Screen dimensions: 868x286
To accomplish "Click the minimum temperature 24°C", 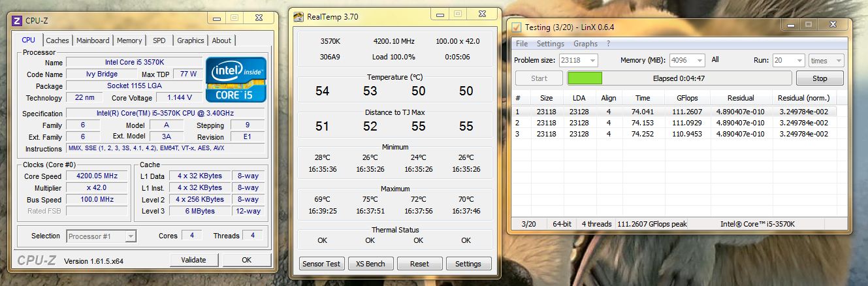I will coord(419,157).
